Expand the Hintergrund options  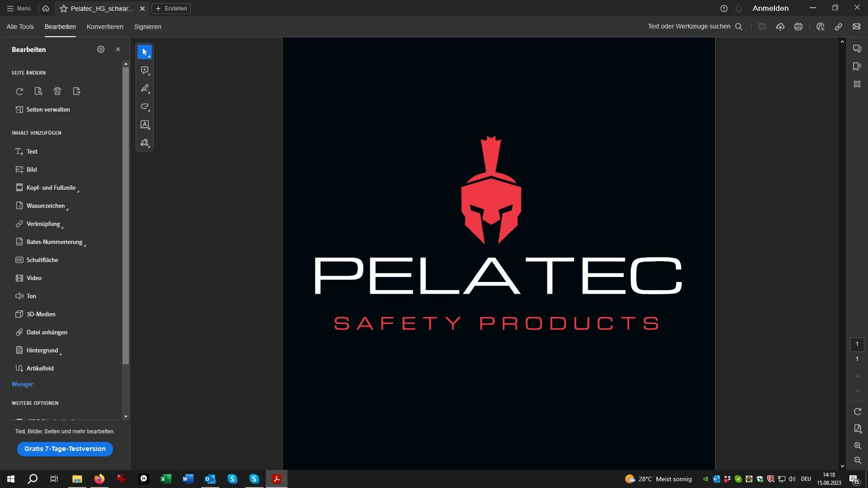point(42,350)
